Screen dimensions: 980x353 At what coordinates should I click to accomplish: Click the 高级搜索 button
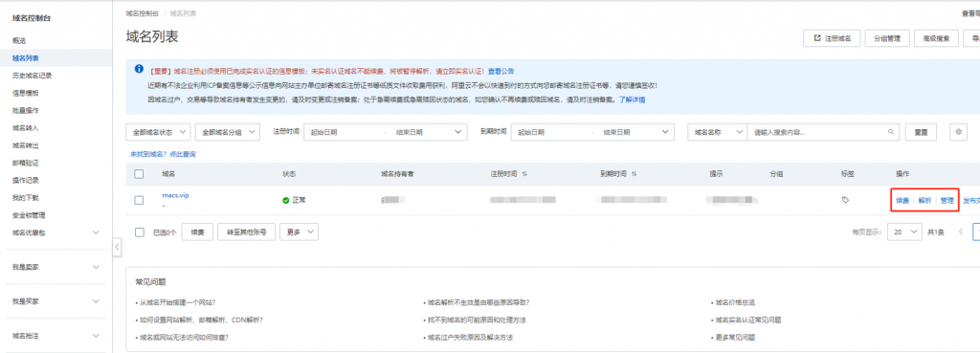click(x=936, y=38)
